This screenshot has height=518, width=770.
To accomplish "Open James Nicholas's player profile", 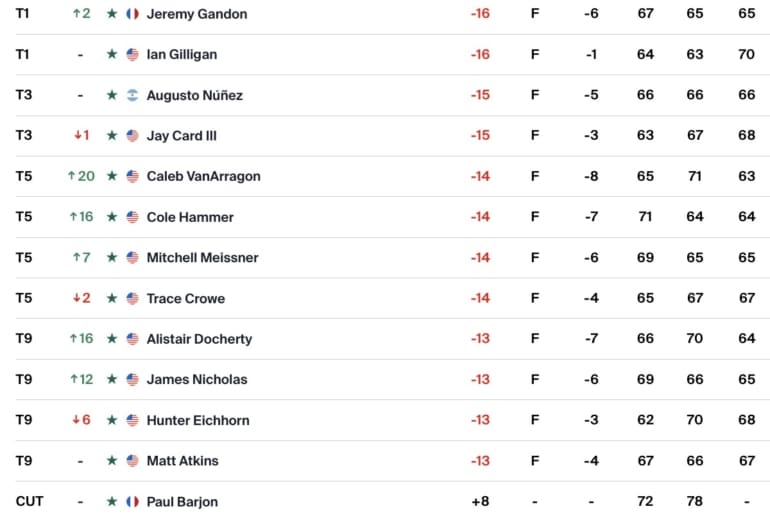I will (x=196, y=379).
